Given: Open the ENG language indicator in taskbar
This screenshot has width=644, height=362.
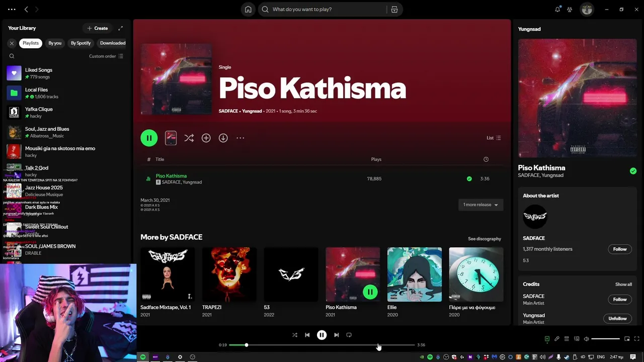Looking at the screenshot, I should point(601,357).
